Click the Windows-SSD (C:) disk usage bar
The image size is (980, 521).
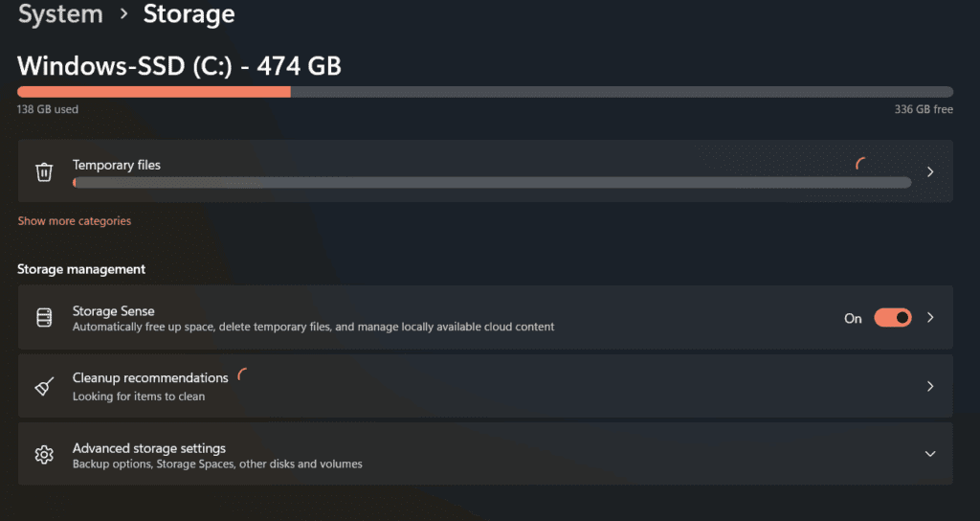click(x=484, y=92)
